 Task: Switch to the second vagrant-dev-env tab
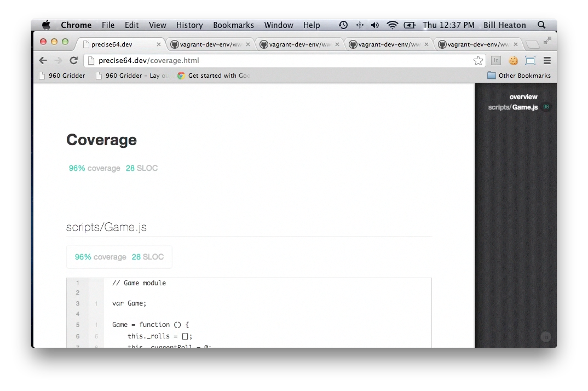point(296,44)
